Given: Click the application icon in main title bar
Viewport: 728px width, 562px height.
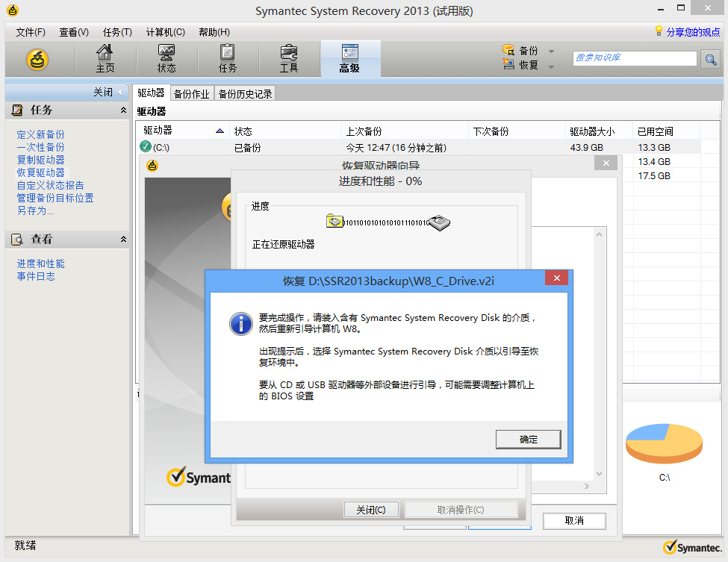Looking at the screenshot, I should (x=13, y=10).
